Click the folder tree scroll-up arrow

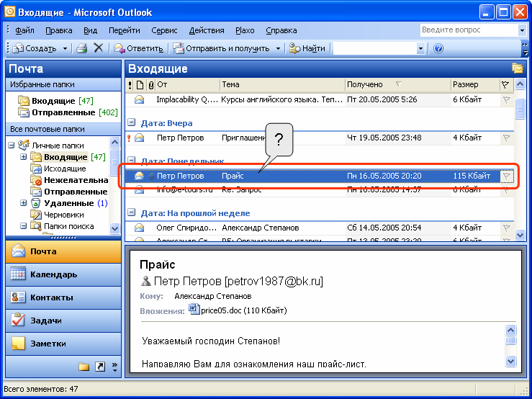(x=114, y=143)
